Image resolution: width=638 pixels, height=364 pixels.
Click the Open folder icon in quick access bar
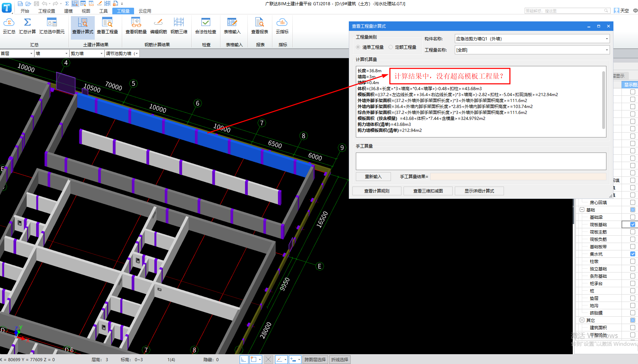pos(28,4)
